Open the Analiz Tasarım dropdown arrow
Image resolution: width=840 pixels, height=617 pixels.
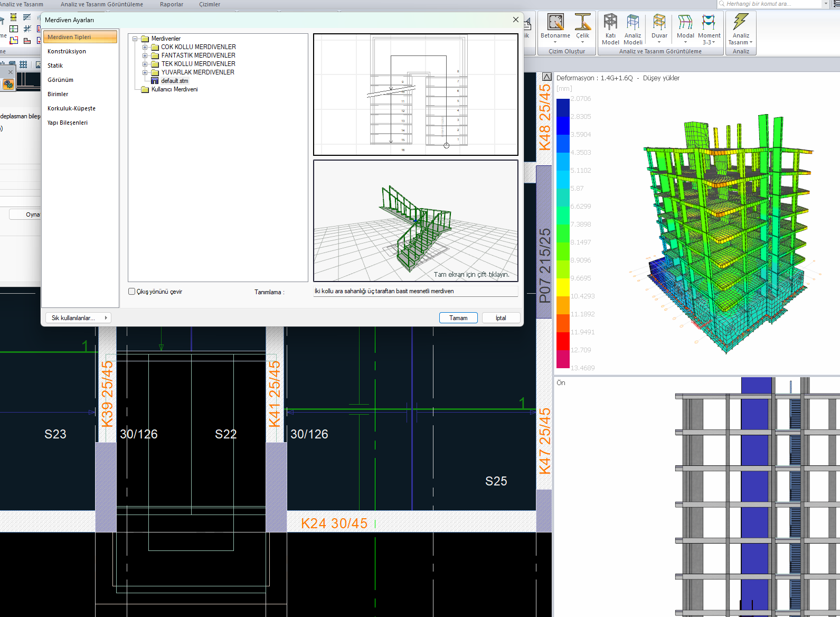tap(751, 42)
